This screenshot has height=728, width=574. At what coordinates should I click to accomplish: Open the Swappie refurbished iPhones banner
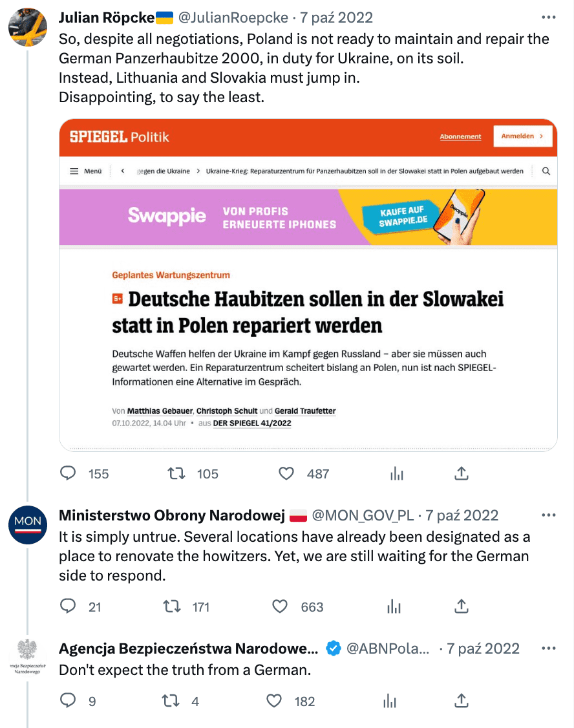point(308,217)
